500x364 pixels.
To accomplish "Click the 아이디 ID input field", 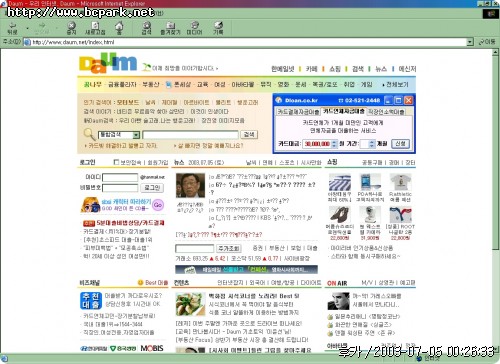I will click(x=120, y=177).
